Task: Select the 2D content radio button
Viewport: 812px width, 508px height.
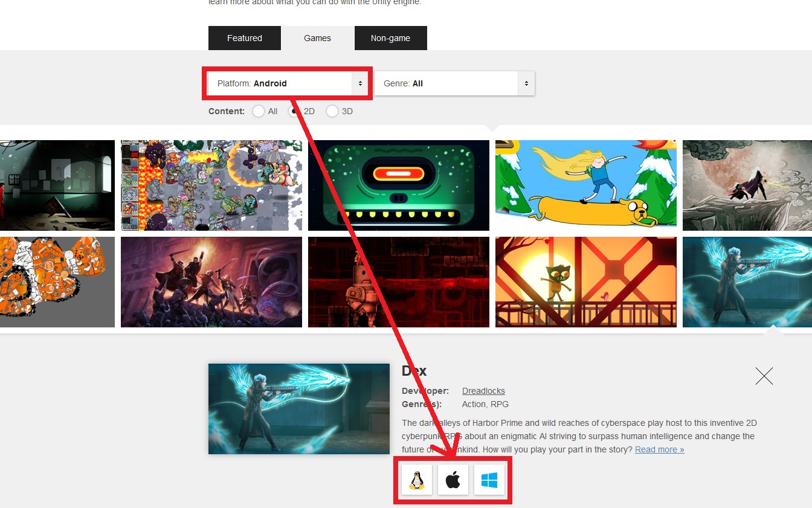Action: pos(295,111)
